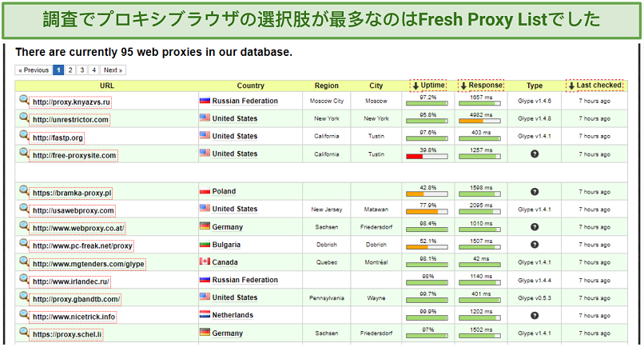This screenshot has height=347, width=644.
Task: Click Bulgaria country link
Action: [x=226, y=245]
